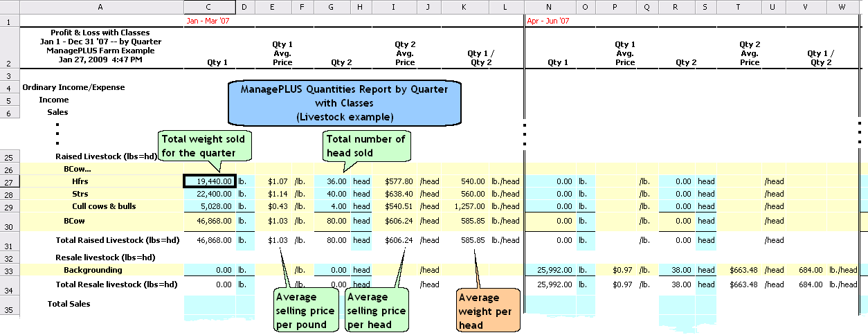Click the Apr - Jun '07 heading cell

[x=550, y=21]
